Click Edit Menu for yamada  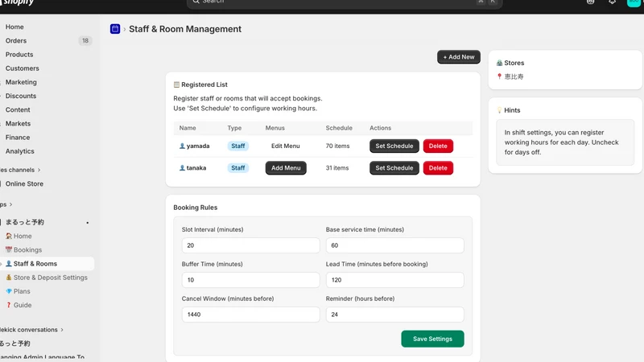286,146
